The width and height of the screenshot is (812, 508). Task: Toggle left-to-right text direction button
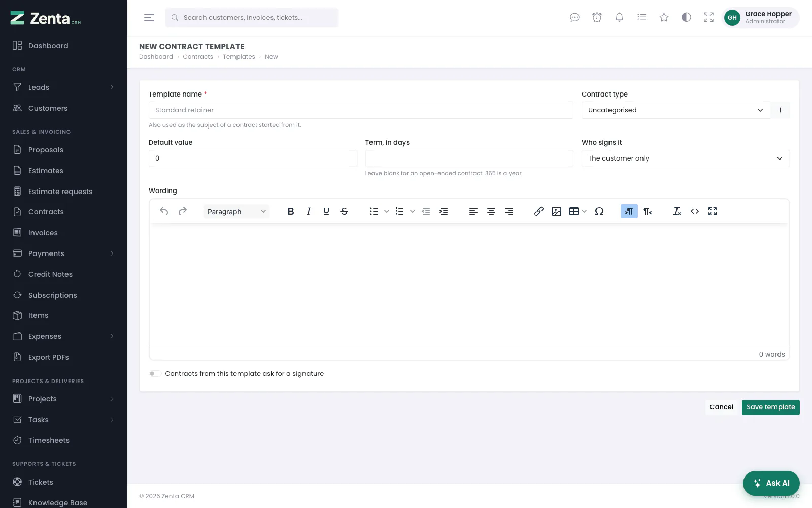(629, 211)
